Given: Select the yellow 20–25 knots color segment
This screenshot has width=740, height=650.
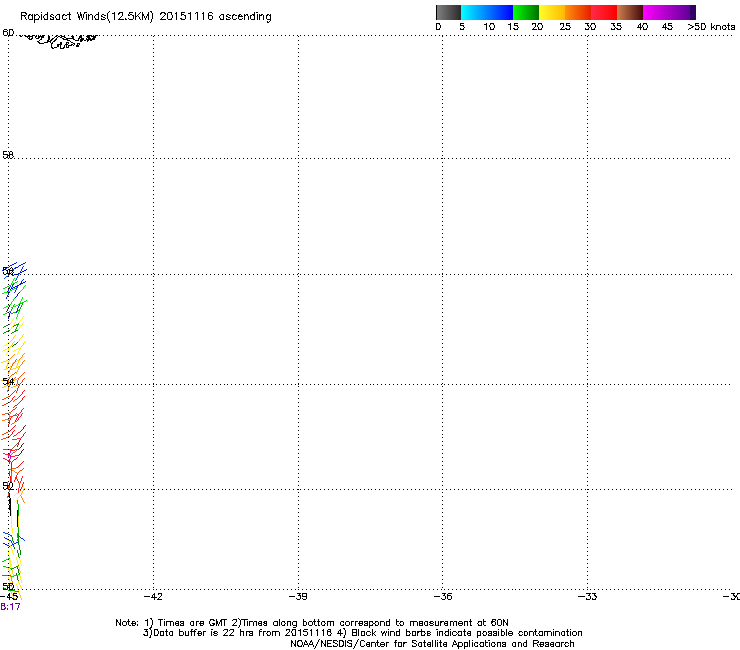Looking at the screenshot, I should (552, 12).
